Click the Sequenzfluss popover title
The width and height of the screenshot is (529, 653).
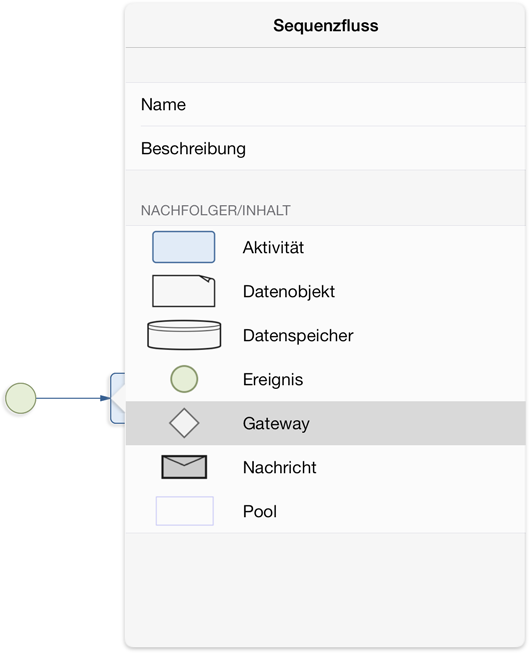(326, 26)
